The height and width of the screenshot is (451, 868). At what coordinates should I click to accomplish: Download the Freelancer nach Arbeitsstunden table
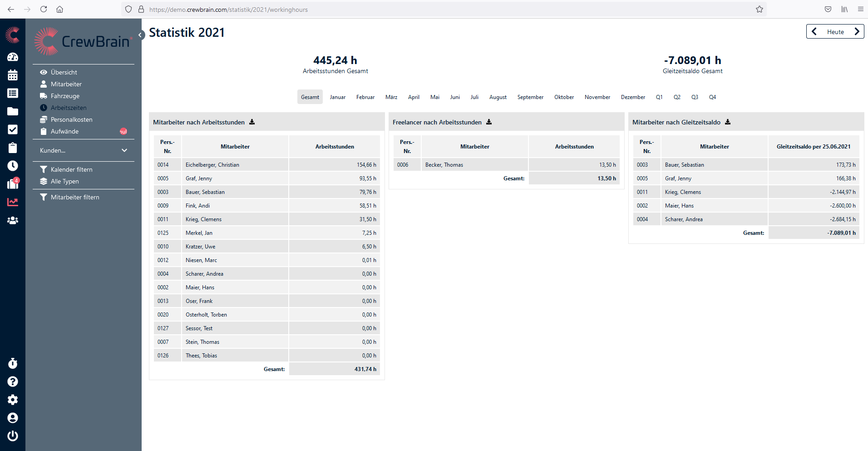coord(489,122)
